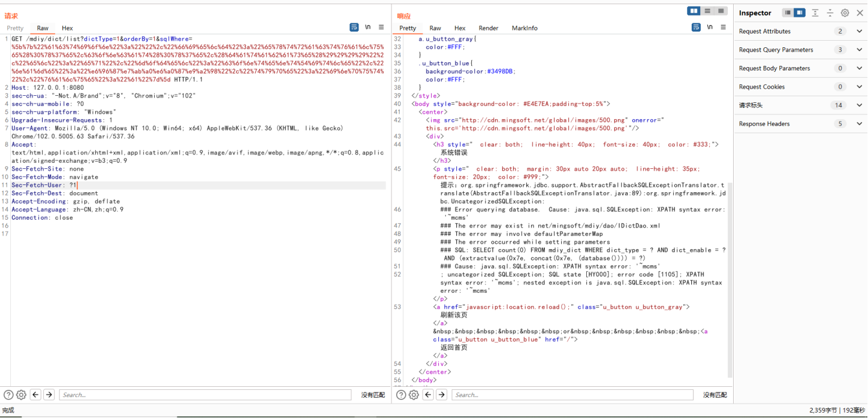Go to next search match in response
Screen dimensions: 868x418
[x=442, y=395]
